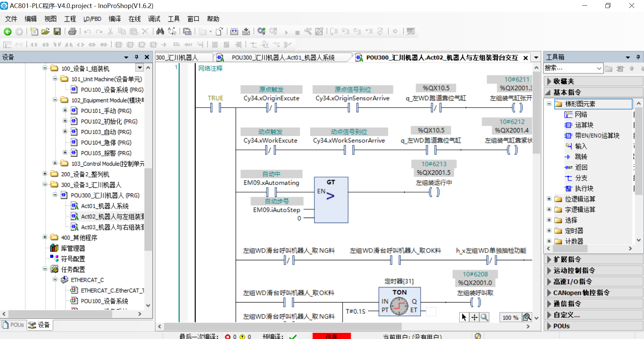Toggle pin on the 设备 panel
The image size is (644, 339).
coord(136,57)
